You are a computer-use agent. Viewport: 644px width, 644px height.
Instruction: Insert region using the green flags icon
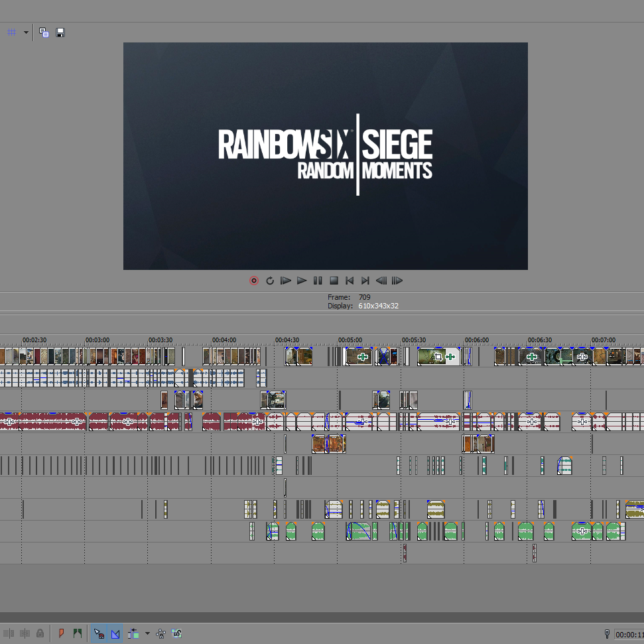pyautogui.click(x=77, y=633)
